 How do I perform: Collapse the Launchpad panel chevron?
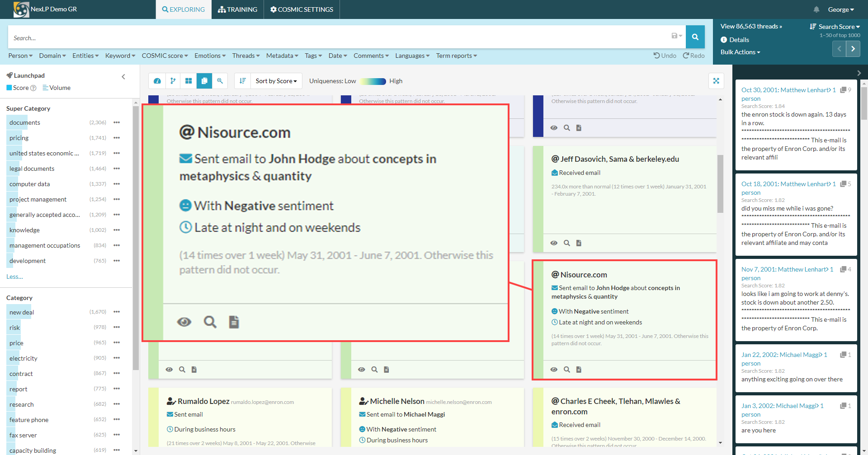click(x=123, y=77)
